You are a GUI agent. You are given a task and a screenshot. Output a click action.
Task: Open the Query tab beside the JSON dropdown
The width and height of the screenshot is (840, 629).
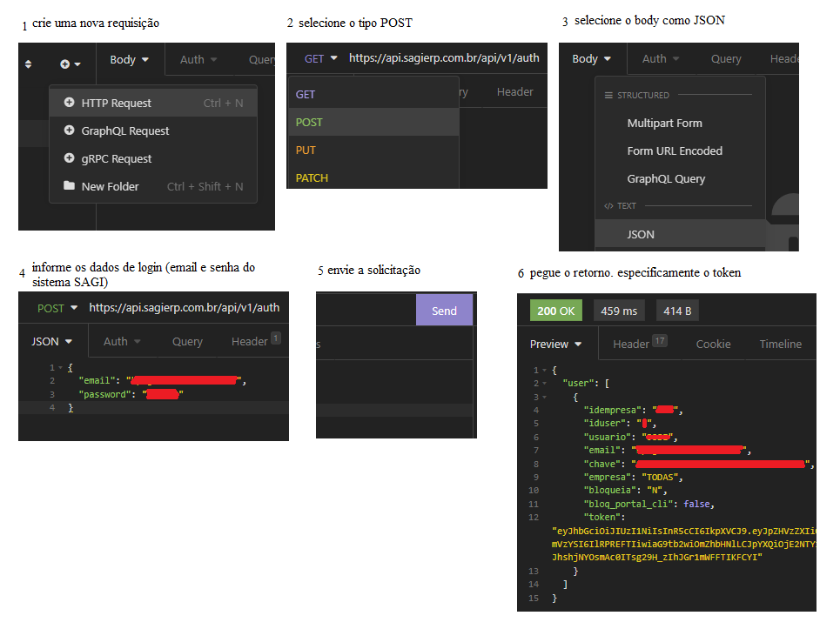187,342
